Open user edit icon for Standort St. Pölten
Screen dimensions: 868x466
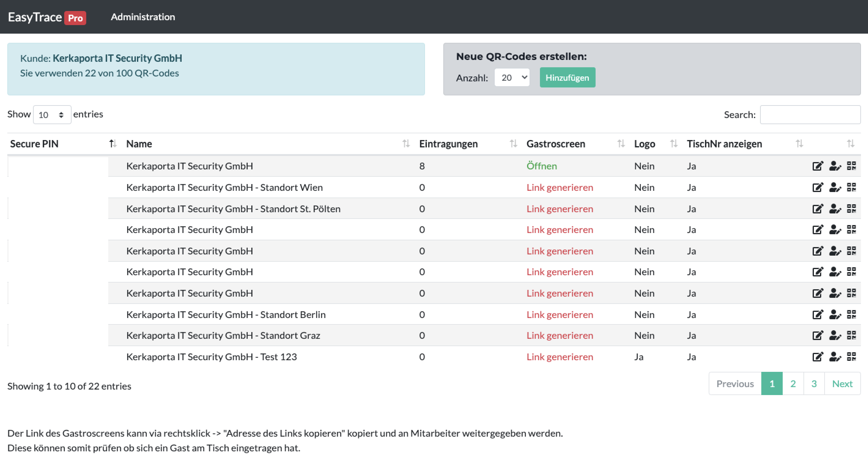point(835,209)
